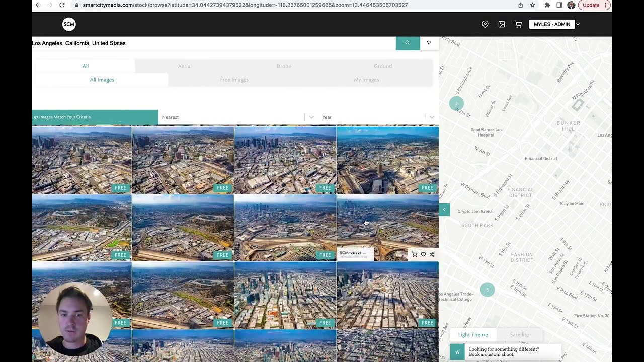Click the browser address bar URL
Screen dimensions: 644x362
click(245, 5)
